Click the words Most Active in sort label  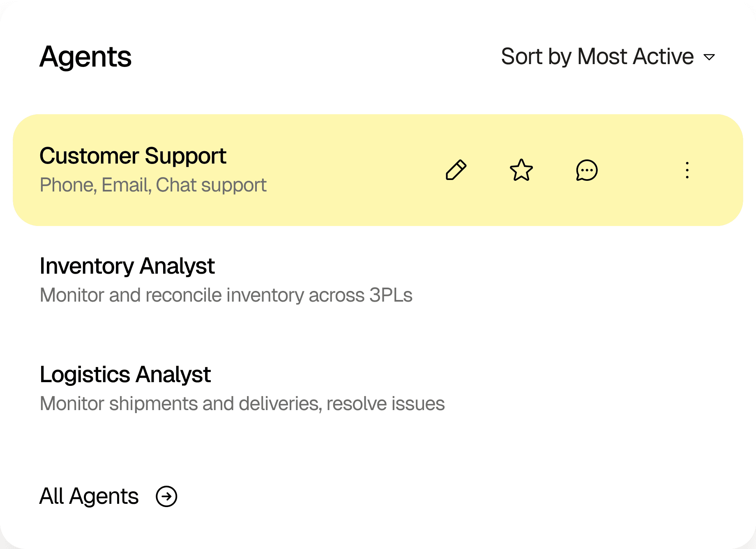[635, 56]
